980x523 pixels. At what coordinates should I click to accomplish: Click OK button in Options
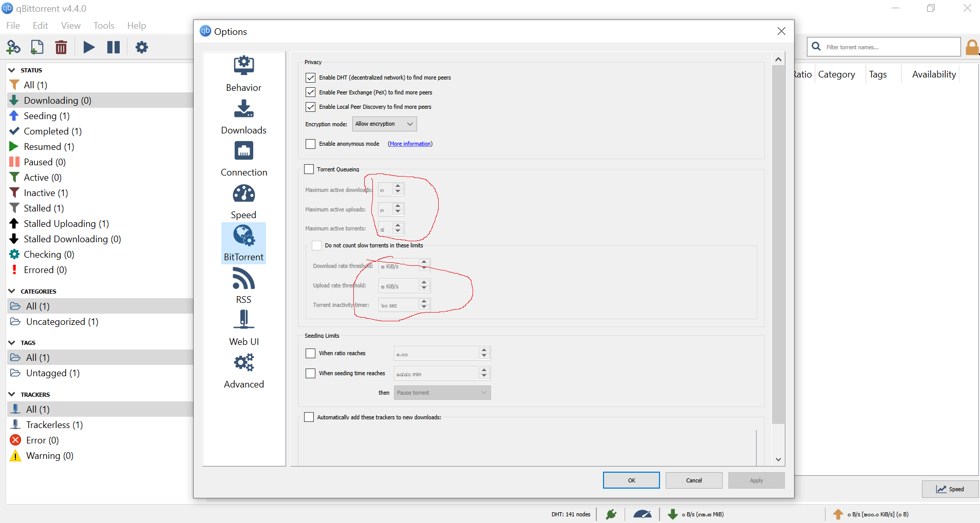[x=631, y=480]
